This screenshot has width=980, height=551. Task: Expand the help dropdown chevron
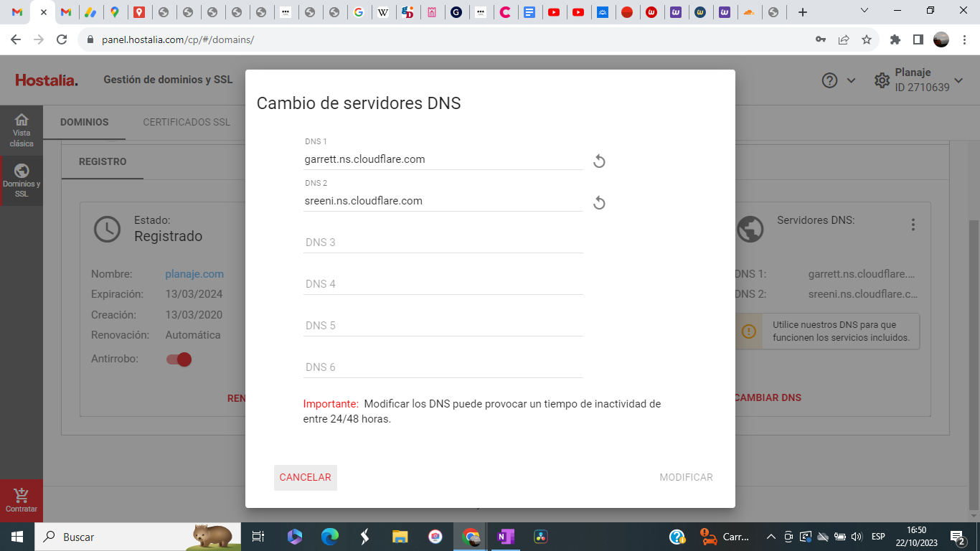[x=852, y=80]
